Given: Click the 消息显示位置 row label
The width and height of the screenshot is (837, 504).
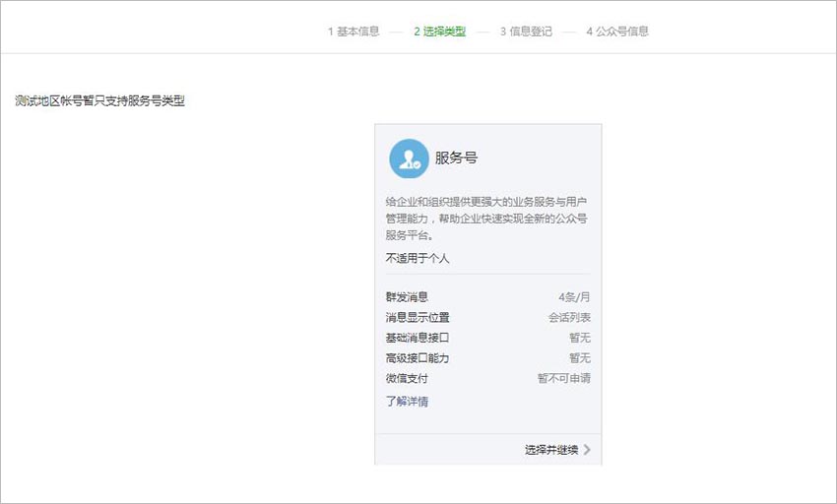Looking at the screenshot, I should (x=418, y=317).
